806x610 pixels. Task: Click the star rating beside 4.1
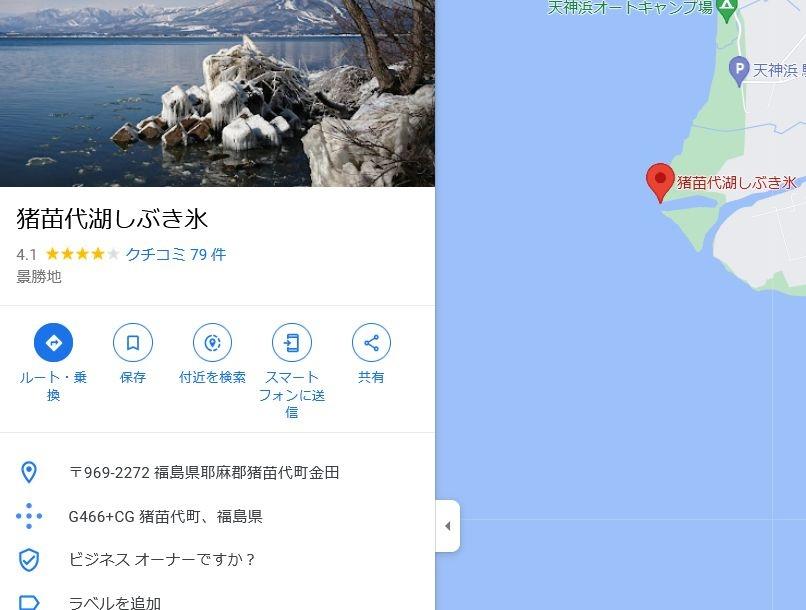(x=82, y=254)
